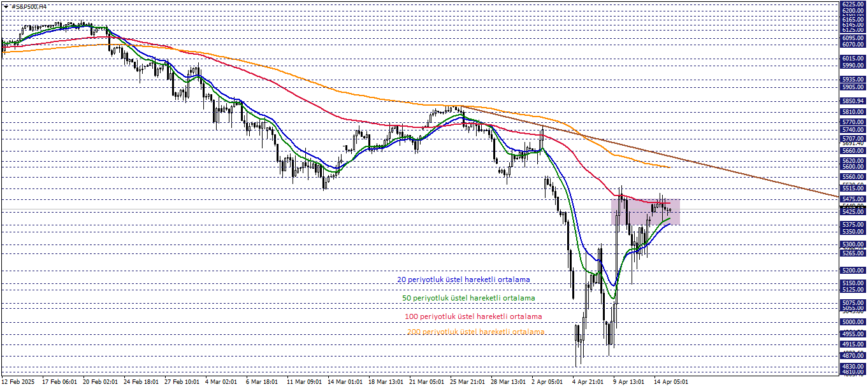Click the 4830.00 price level label

853,367
